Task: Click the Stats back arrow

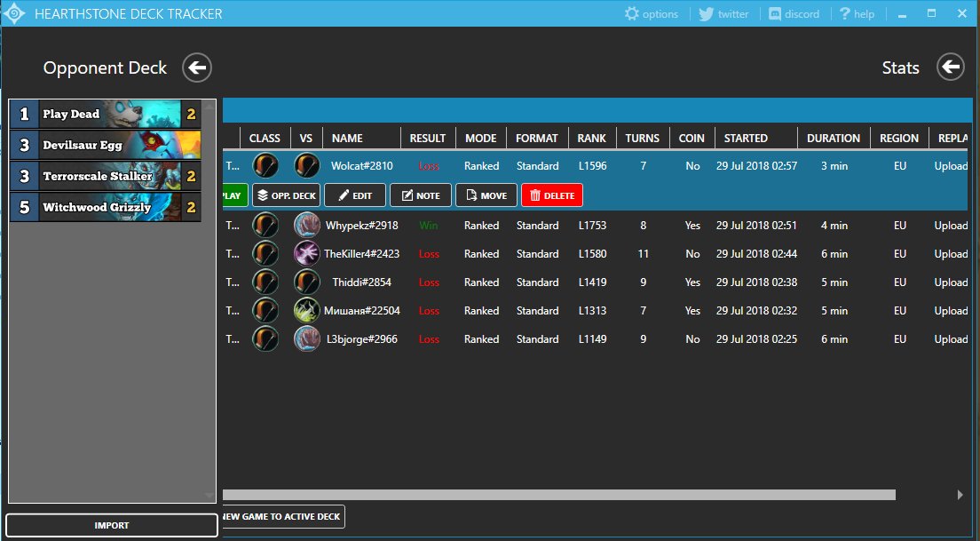Action: (x=951, y=67)
